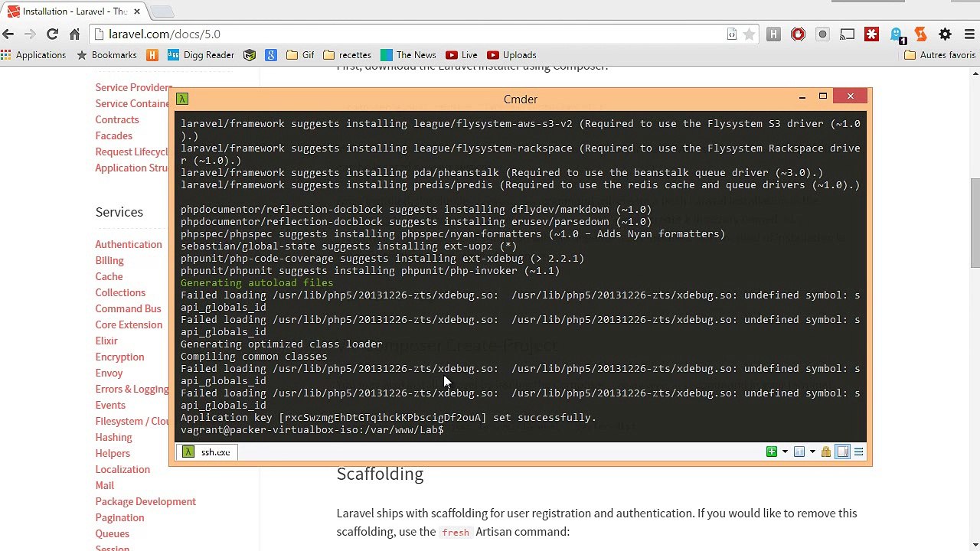Toggle the Cmder lock icon
The width and height of the screenshot is (980, 551).
(826, 452)
